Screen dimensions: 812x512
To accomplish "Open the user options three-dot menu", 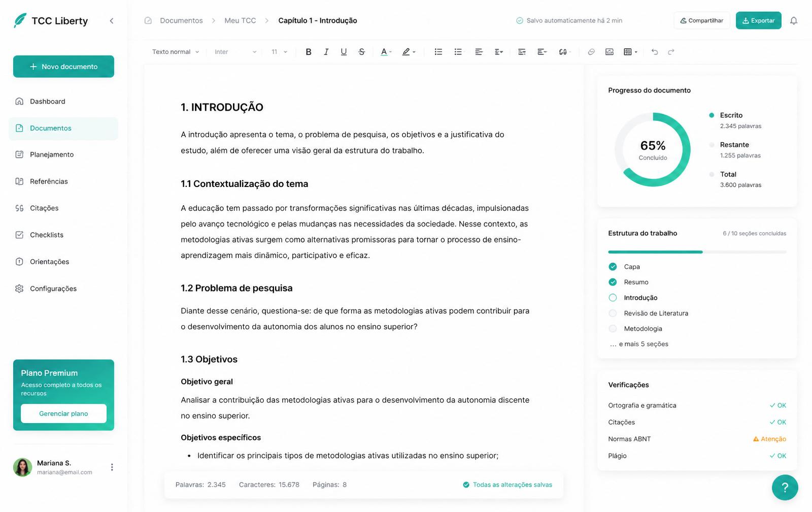I will (x=112, y=467).
